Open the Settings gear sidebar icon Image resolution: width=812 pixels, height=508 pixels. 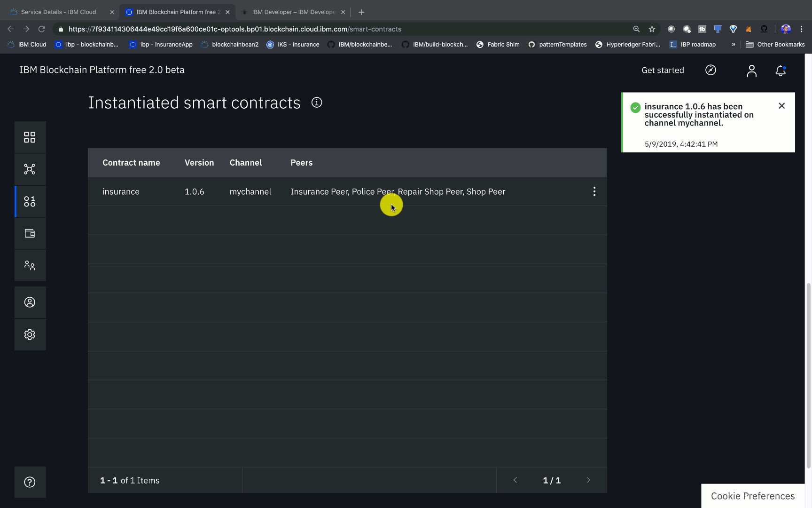[x=30, y=334]
